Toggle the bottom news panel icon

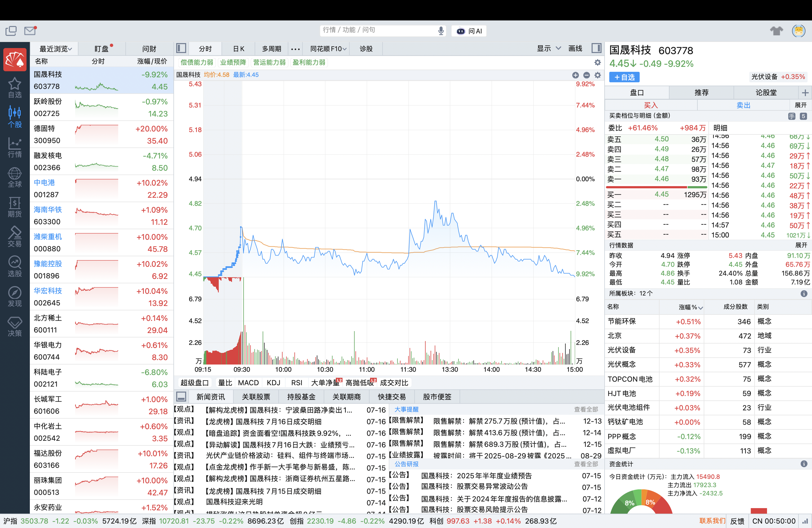pos(181,396)
